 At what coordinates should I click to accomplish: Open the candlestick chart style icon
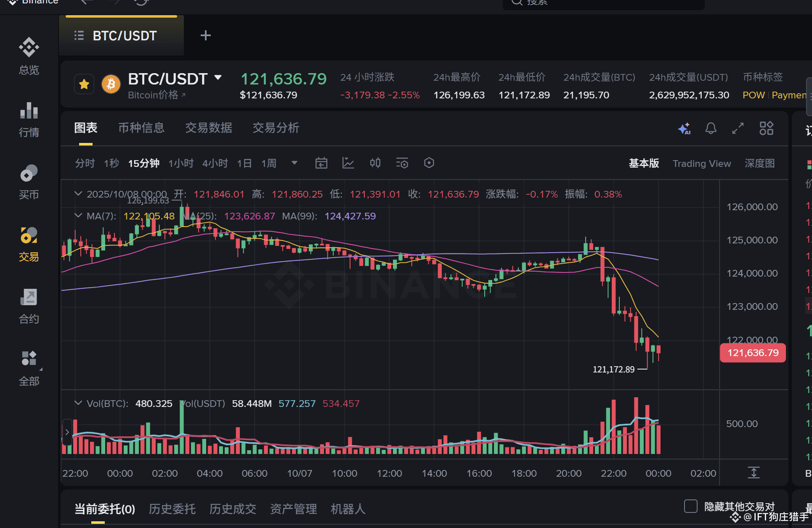pyautogui.click(x=375, y=163)
